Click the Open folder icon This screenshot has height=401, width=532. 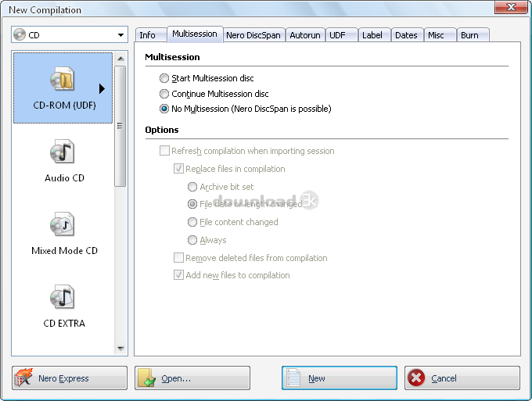[x=147, y=378]
